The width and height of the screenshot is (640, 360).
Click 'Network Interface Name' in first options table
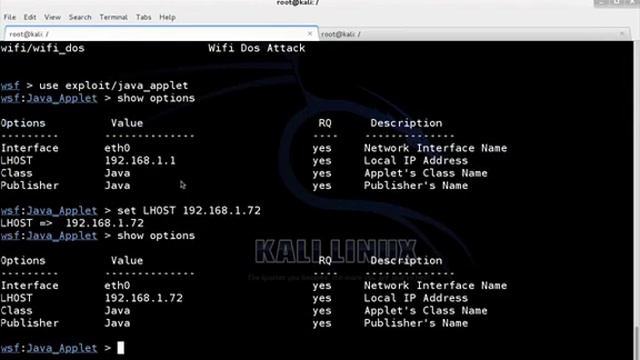436,148
